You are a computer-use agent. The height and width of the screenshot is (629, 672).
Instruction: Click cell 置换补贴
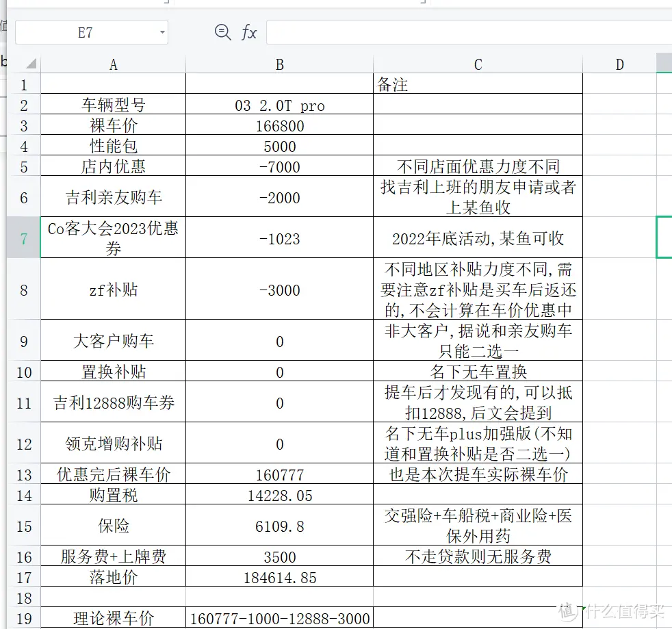(113, 372)
